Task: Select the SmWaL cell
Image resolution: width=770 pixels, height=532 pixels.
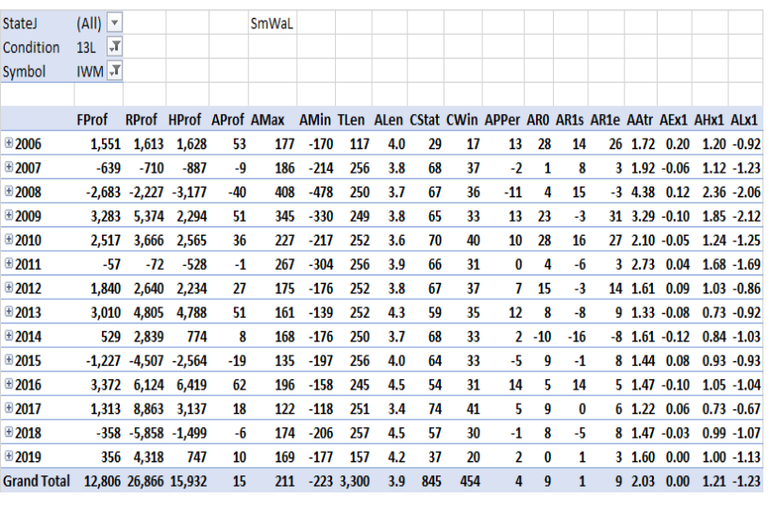Action: 272,24
